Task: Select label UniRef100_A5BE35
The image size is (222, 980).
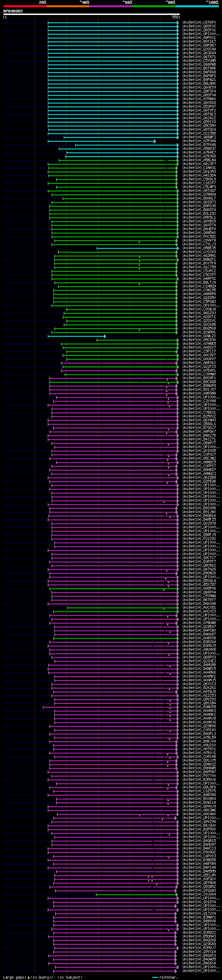Action: (199, 248)
